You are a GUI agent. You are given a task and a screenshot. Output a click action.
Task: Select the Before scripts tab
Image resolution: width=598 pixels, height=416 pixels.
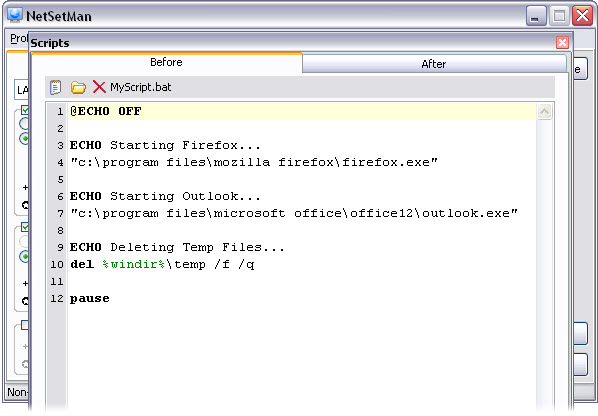click(x=166, y=62)
